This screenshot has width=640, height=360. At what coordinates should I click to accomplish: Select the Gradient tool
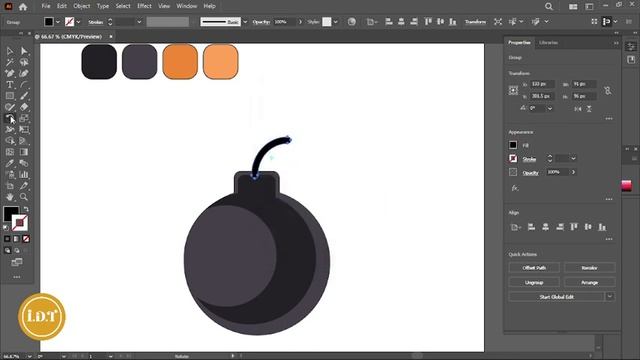tap(24, 152)
